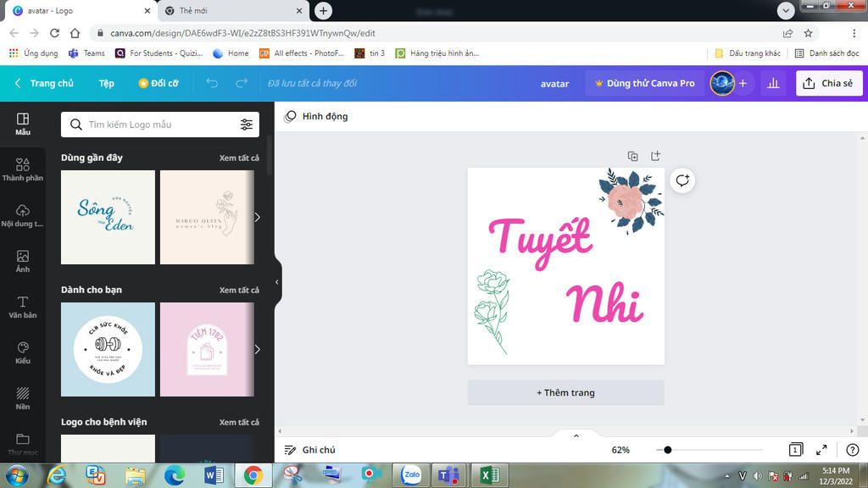
Task: Open the Văn bản text panel
Action: (x=23, y=307)
